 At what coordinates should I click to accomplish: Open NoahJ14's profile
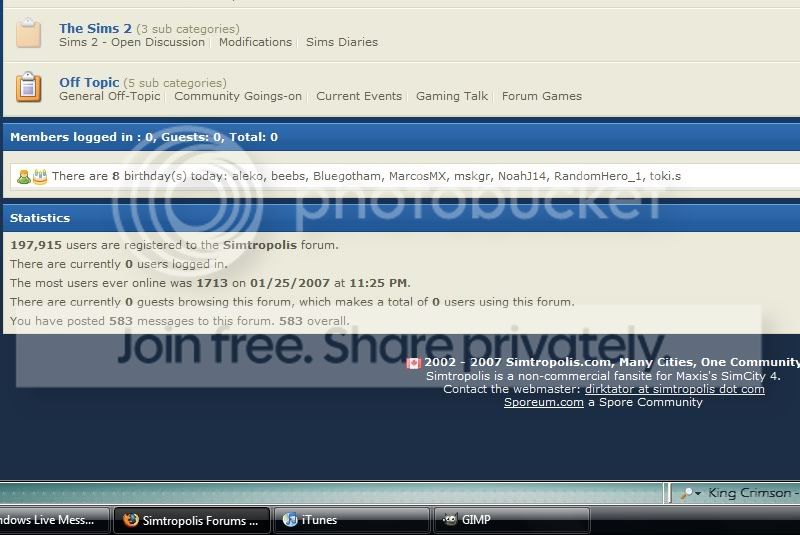point(522,176)
